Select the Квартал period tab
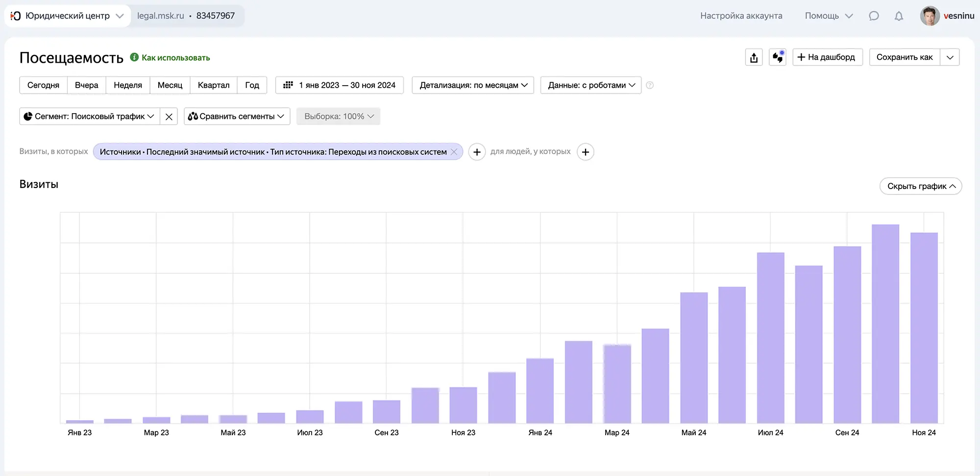Image resolution: width=980 pixels, height=476 pixels. (214, 85)
